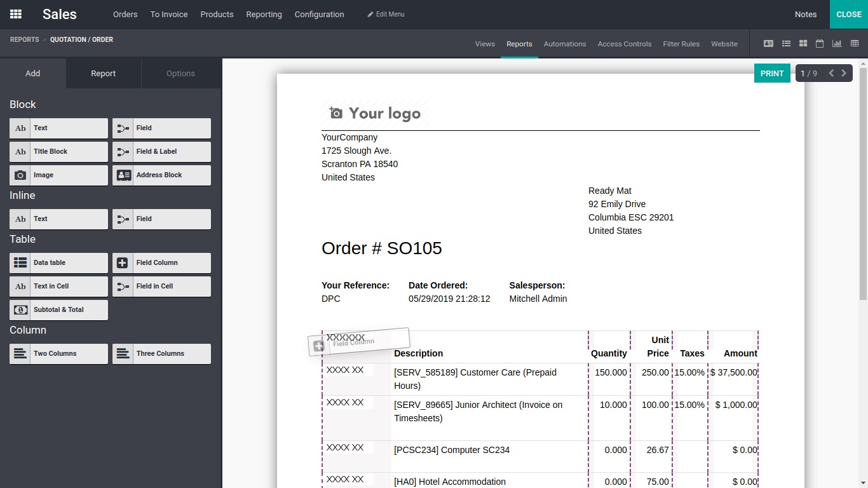Open the graph view icon
The width and height of the screenshot is (868, 488).
pyautogui.click(x=837, y=44)
